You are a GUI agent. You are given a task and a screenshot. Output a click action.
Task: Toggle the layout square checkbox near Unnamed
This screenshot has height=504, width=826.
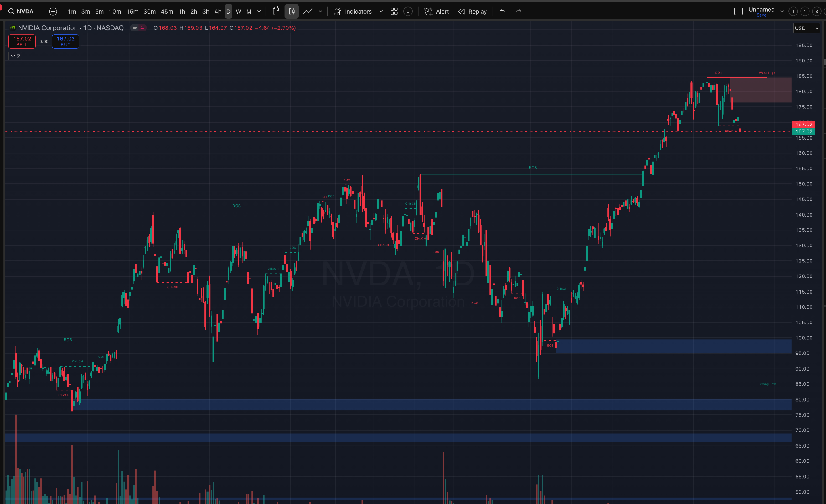738,11
